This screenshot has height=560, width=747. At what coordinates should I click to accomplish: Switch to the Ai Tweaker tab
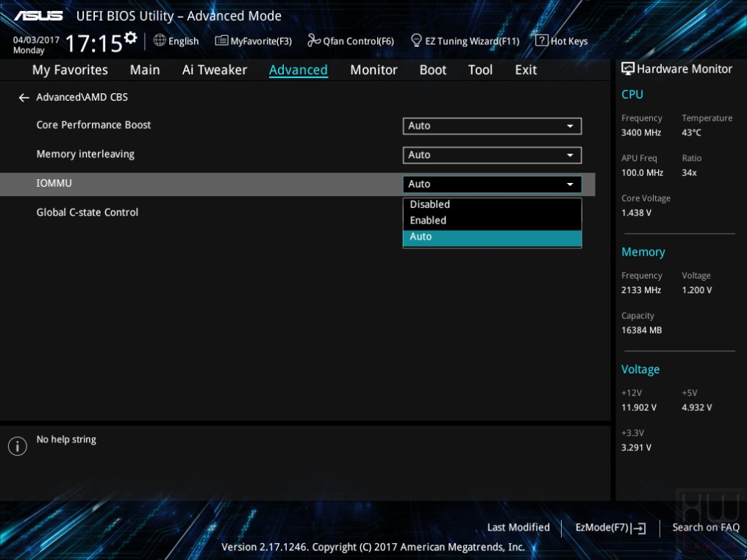[215, 70]
